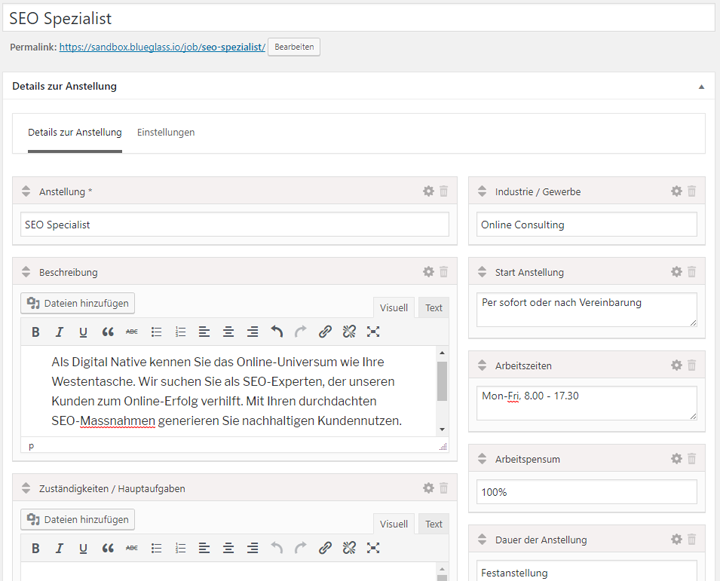Switch Beschreibung editor to Text tab
The image size is (720, 581).
433,308
